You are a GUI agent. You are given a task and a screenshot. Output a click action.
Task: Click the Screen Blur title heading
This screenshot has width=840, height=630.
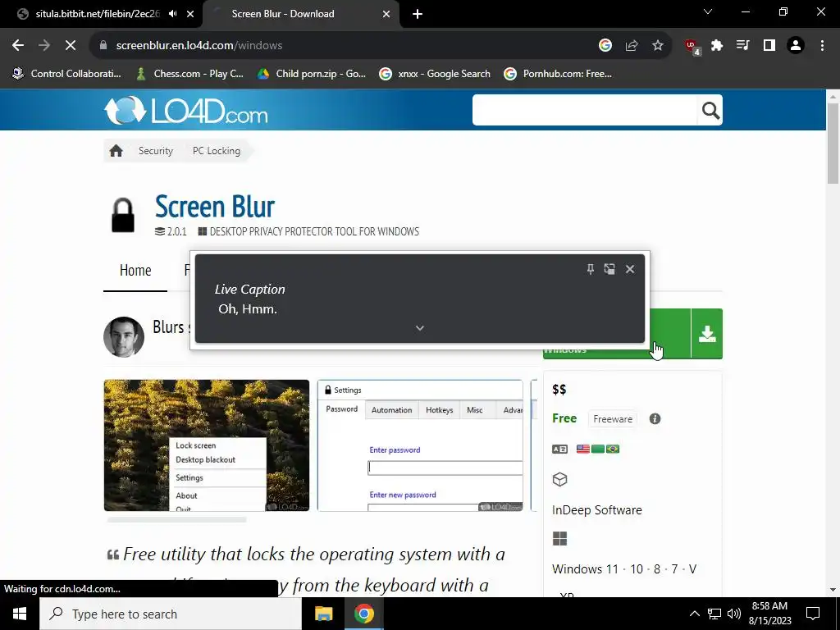(x=215, y=206)
